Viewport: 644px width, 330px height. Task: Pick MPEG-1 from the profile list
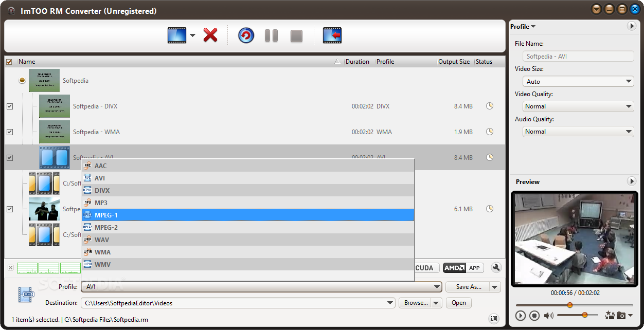[x=248, y=215]
